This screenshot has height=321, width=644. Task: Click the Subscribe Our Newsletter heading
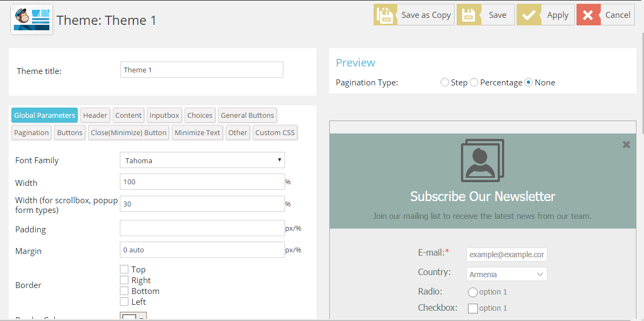pyautogui.click(x=483, y=196)
